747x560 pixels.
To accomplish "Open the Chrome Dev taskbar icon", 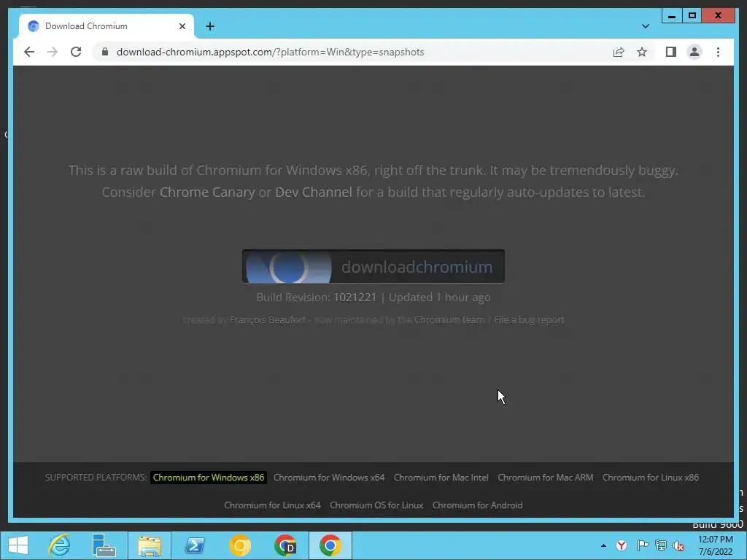I will point(285,545).
